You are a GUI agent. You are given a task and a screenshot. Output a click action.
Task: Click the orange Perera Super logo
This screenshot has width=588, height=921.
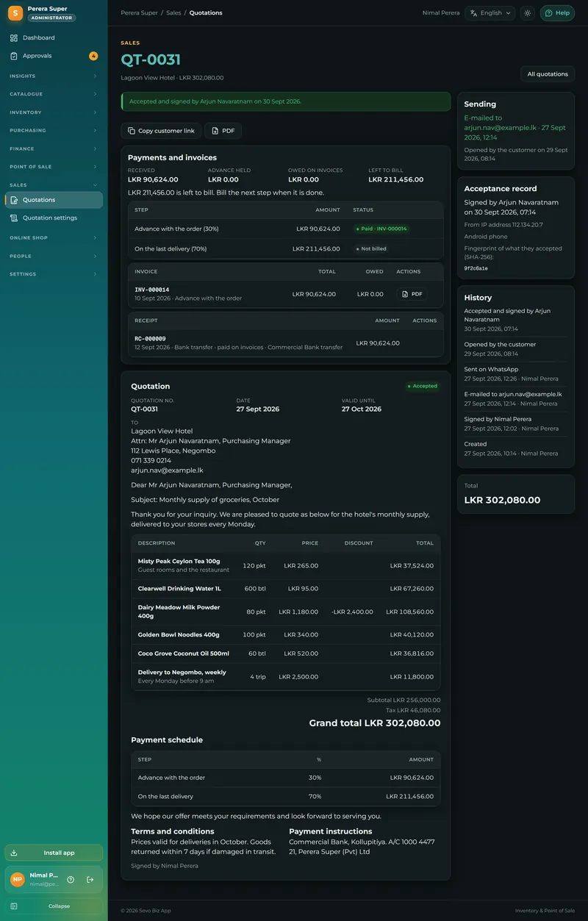[x=15, y=12]
